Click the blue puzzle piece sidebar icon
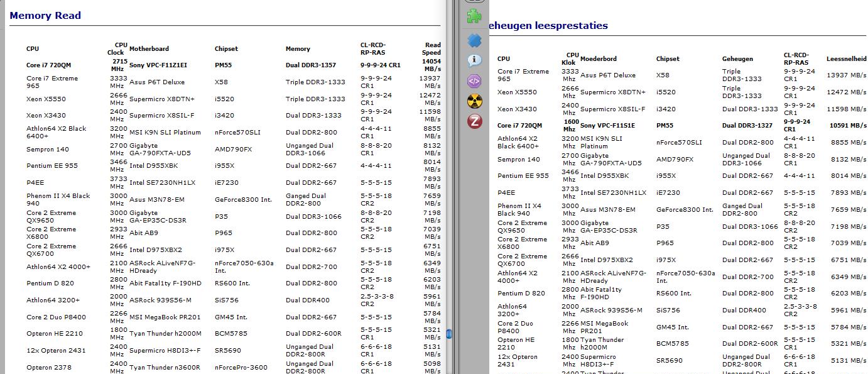This screenshot has height=374, width=868. point(475,40)
